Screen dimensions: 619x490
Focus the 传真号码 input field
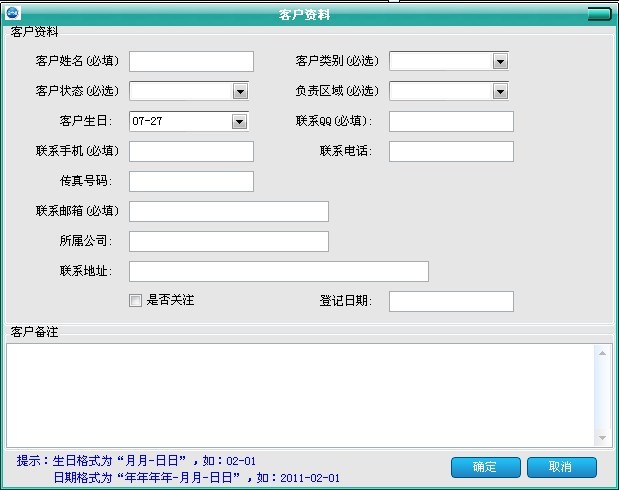(191, 181)
